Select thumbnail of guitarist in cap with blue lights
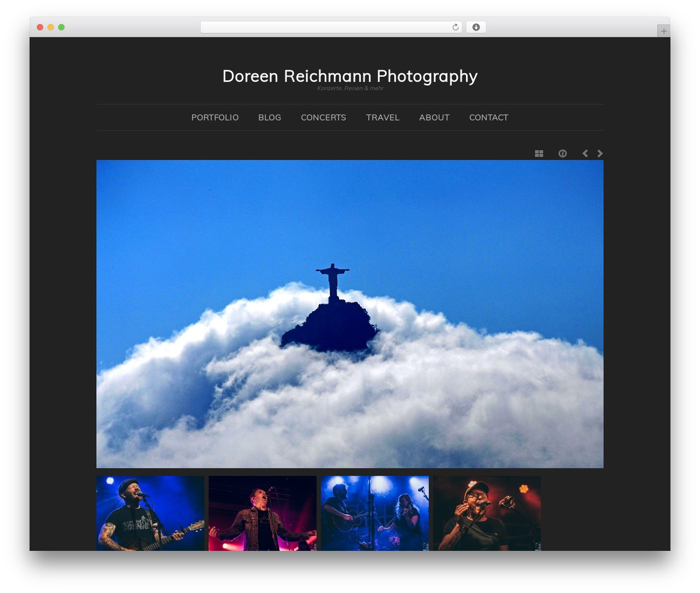 click(x=150, y=513)
